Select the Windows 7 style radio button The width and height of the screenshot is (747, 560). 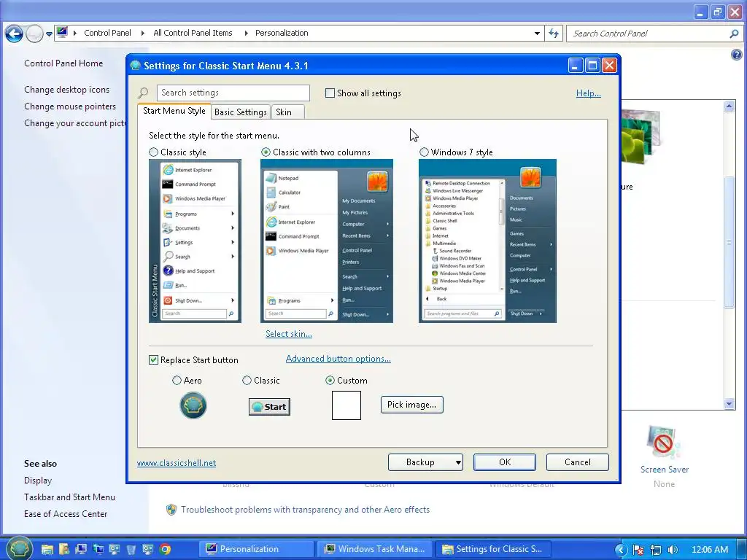tap(424, 152)
